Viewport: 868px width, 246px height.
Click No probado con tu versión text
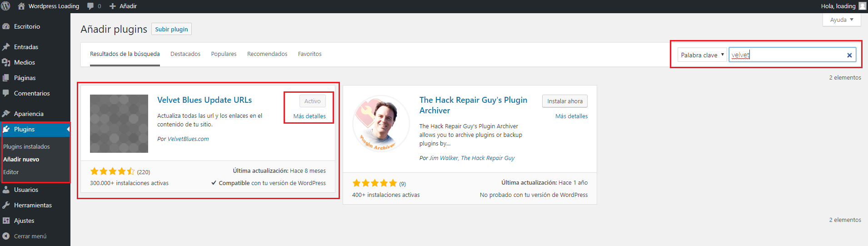pos(534,195)
